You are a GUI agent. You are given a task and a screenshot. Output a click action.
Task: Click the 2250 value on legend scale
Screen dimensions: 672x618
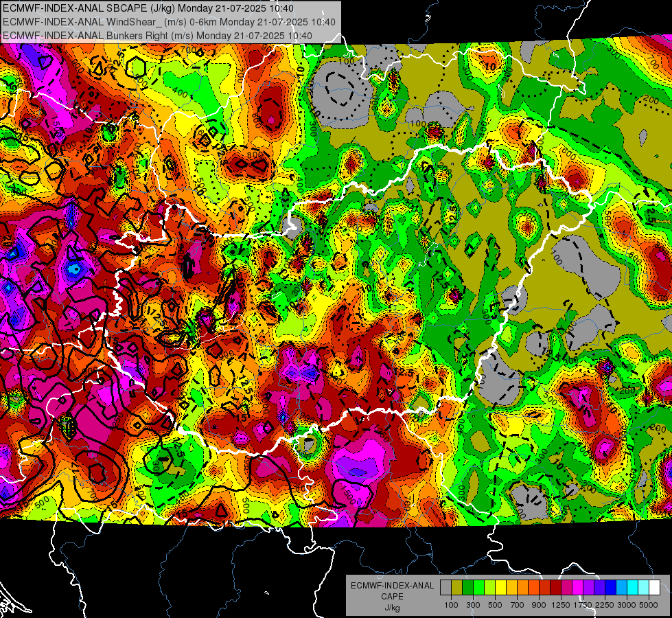click(605, 605)
